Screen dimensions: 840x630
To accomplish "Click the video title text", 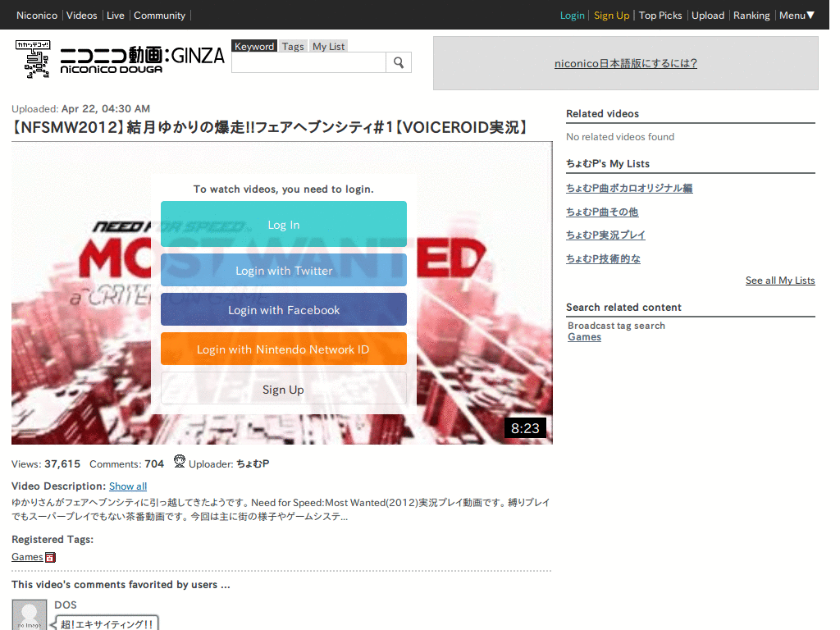I will 269,127.
